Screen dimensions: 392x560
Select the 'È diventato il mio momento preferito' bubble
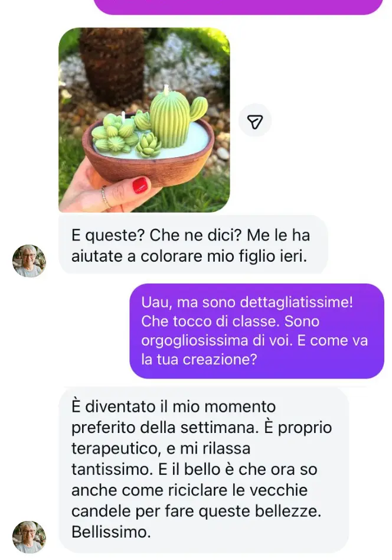tap(204, 469)
